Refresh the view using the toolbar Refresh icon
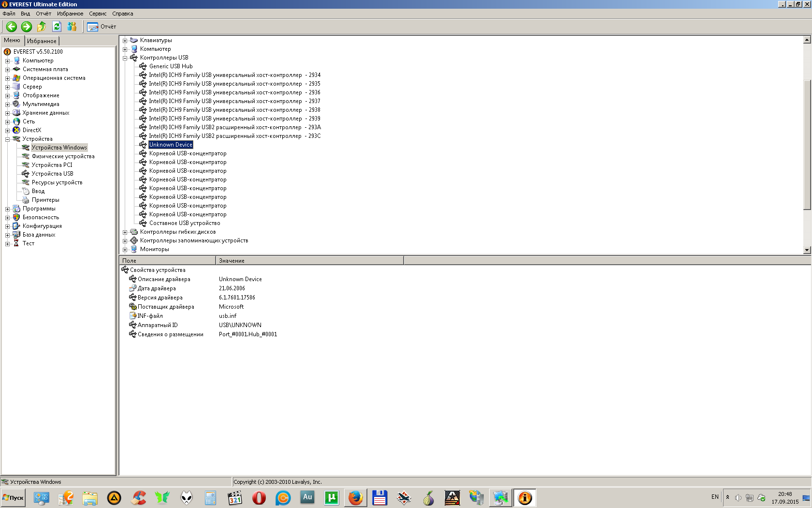This screenshot has width=812, height=508. [x=57, y=27]
